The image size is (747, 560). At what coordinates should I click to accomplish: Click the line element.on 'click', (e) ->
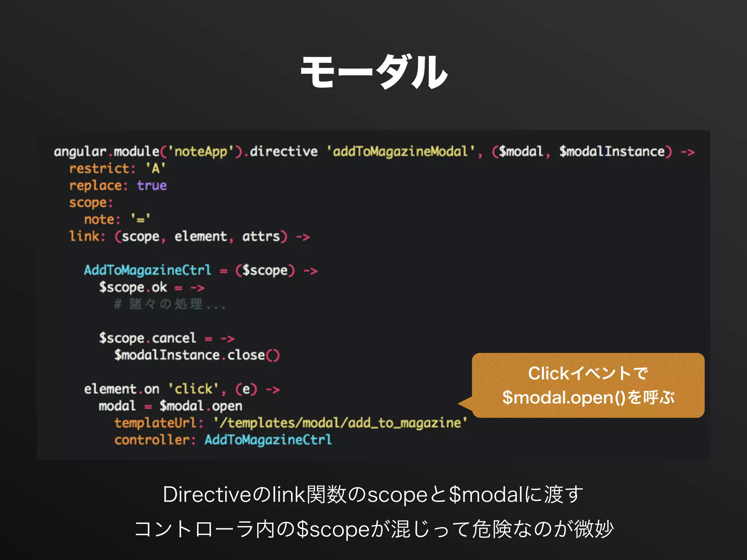coord(182,389)
